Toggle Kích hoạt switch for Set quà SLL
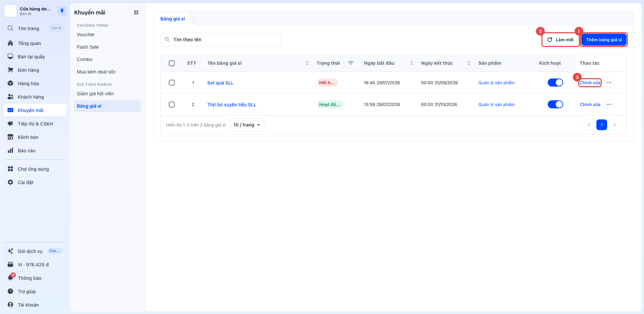The height and width of the screenshot is (314, 644). 555,83
